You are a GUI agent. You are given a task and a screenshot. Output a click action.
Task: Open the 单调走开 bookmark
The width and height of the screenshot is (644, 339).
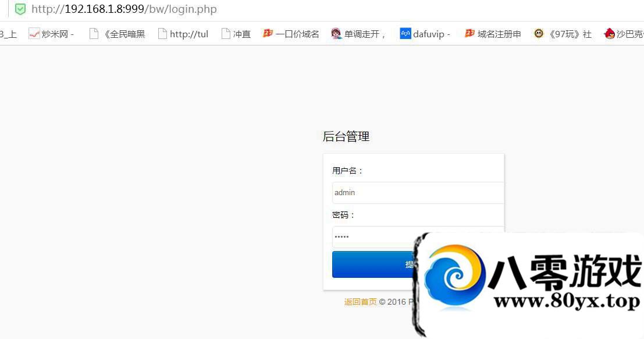click(x=358, y=34)
